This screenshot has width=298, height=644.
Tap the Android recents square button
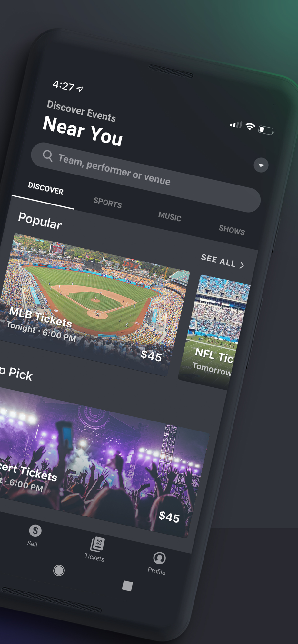pyautogui.click(x=127, y=586)
